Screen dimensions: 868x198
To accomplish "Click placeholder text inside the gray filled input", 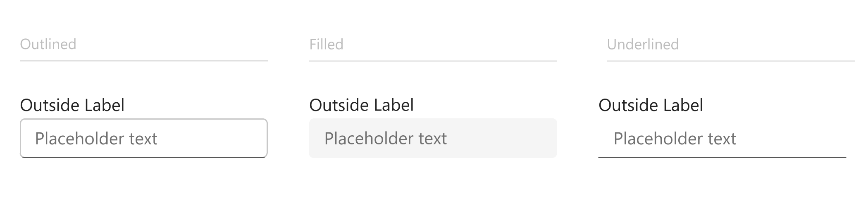I will pos(386,139).
